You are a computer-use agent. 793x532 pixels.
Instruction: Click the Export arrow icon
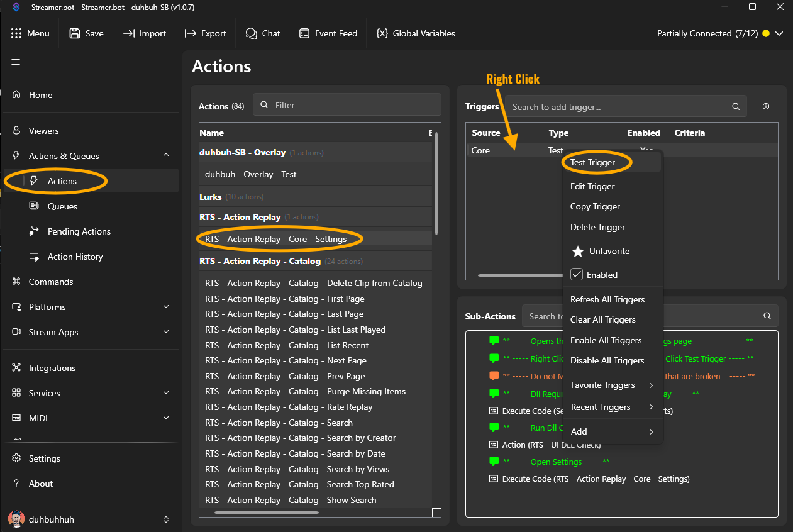[191, 33]
